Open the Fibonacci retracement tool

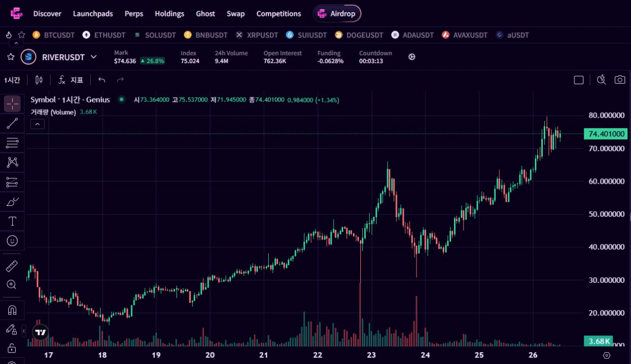click(12, 143)
